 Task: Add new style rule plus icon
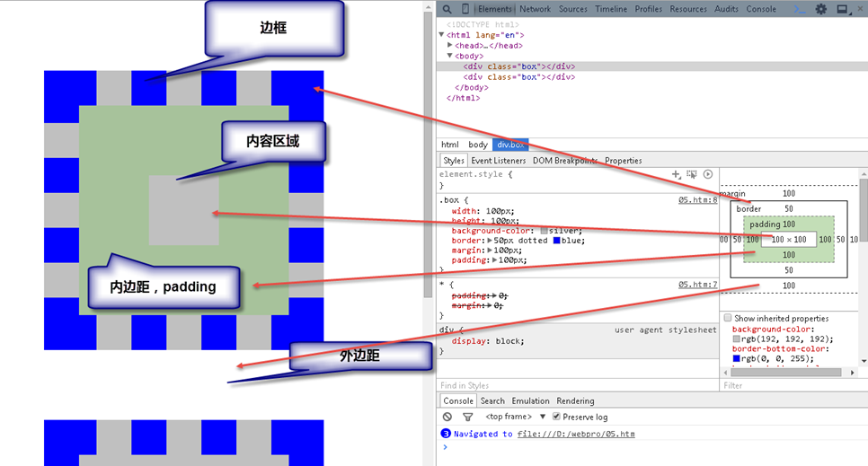coord(676,174)
